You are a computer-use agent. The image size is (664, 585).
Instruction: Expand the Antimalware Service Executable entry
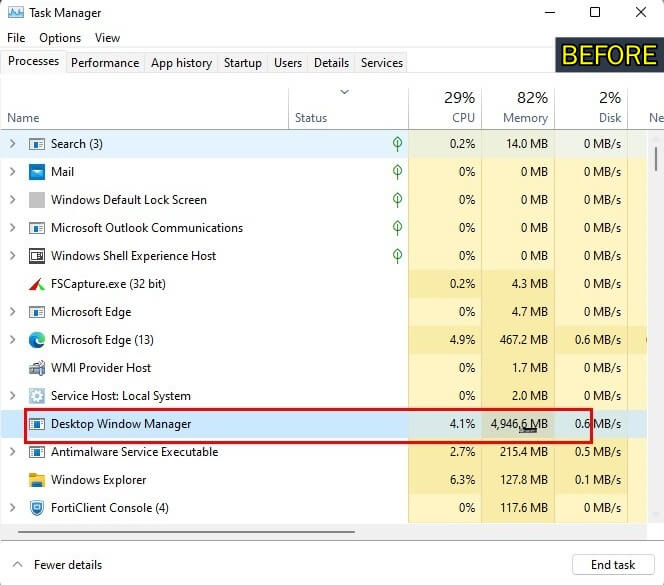13,452
